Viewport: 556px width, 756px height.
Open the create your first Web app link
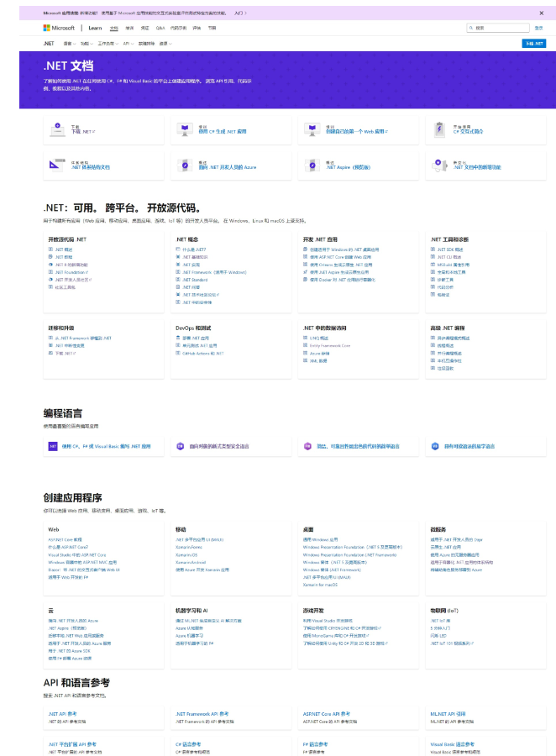[x=356, y=131]
